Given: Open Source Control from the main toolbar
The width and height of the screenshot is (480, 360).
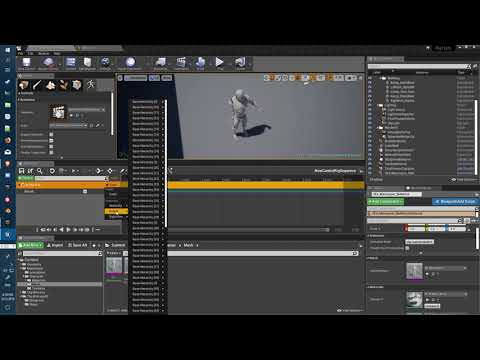Looking at the screenshot, I should 48,63.
